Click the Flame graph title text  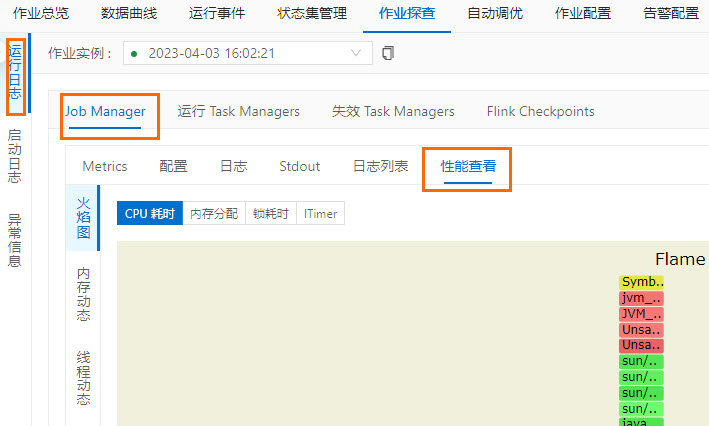681,259
